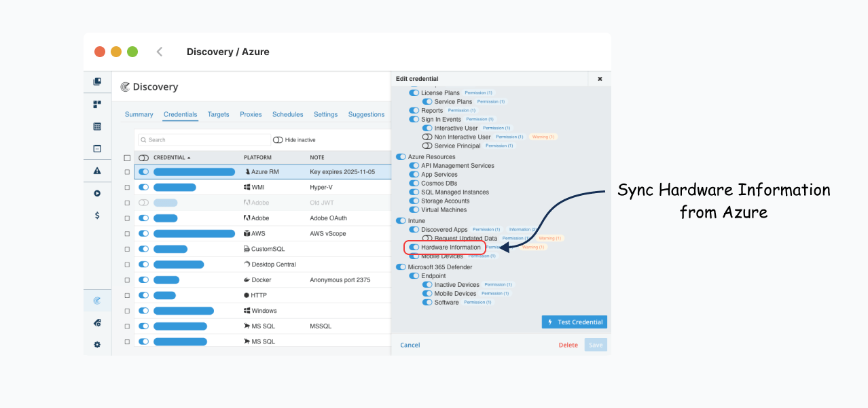
Task: Click the AWS vScope note cell
Action: coord(328,233)
